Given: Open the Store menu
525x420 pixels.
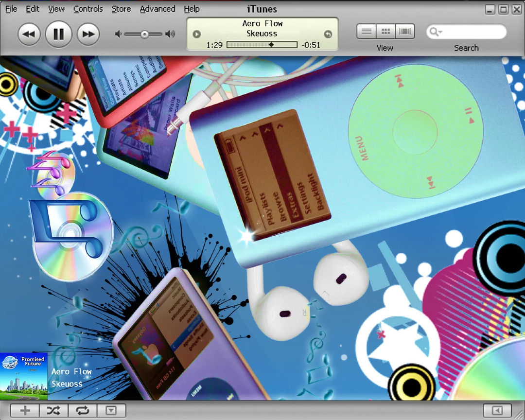Looking at the screenshot, I should pyautogui.click(x=121, y=9).
